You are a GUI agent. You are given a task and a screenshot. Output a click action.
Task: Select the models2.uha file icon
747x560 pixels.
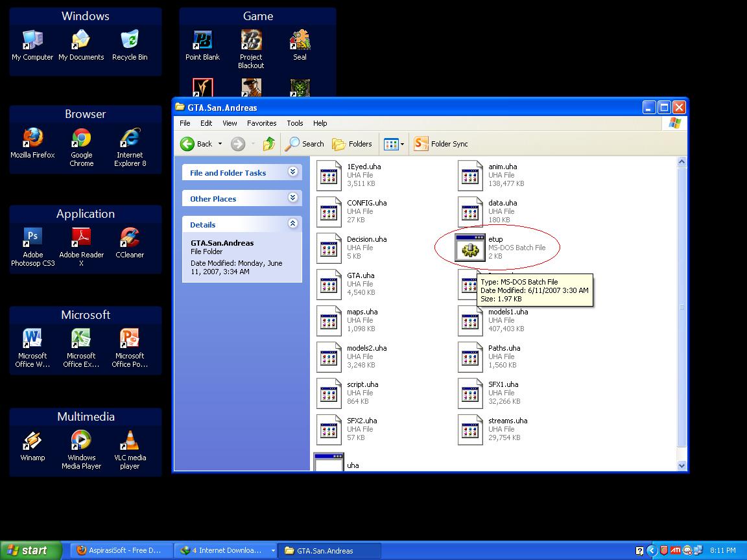(x=329, y=357)
